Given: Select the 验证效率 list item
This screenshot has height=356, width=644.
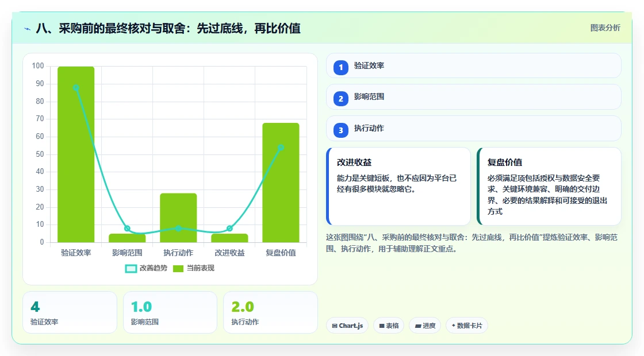Looking at the screenshot, I should [474, 65].
